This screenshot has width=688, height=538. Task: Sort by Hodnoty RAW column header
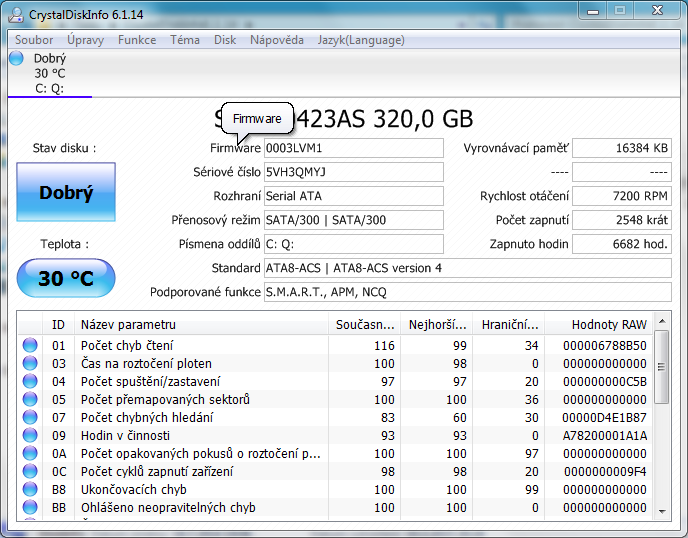pyautogui.click(x=608, y=324)
